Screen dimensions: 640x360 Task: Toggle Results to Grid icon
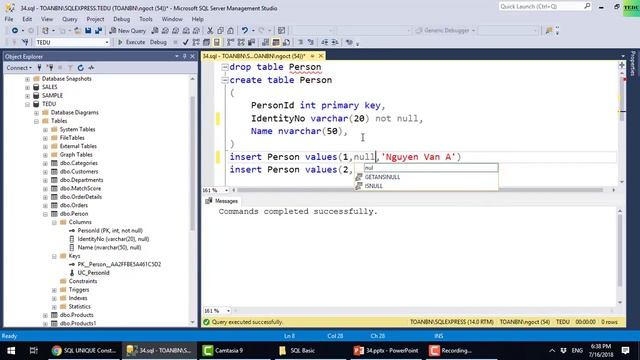coord(276,42)
